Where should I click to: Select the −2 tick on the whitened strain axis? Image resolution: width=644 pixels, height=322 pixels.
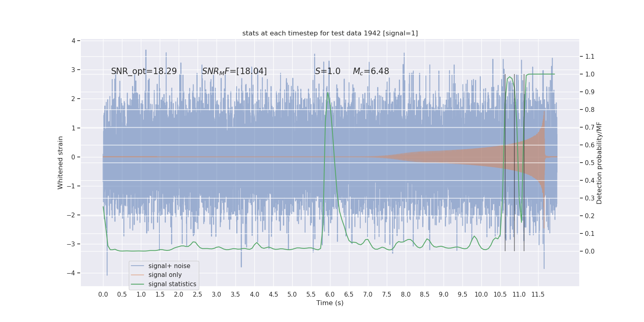click(x=71, y=215)
